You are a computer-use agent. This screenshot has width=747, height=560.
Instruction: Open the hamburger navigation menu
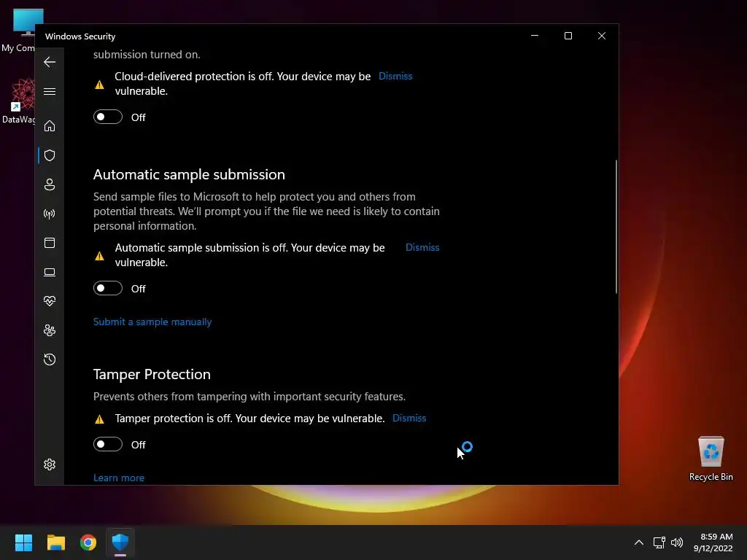50,91
